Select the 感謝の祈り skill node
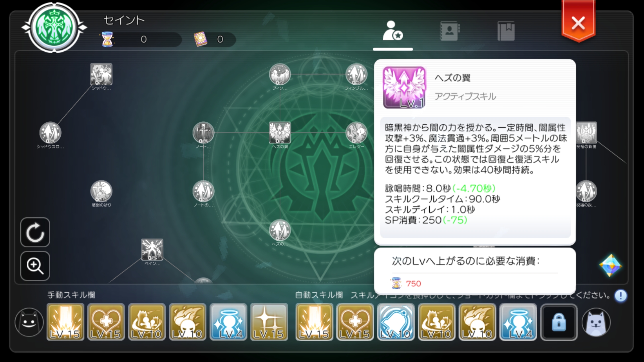The height and width of the screenshot is (362, 644). [101, 191]
